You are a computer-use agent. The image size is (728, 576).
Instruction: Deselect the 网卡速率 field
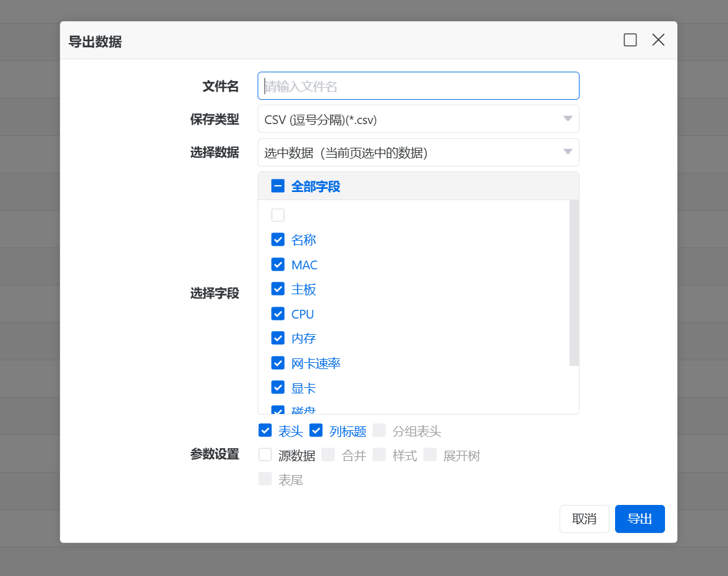coord(278,363)
